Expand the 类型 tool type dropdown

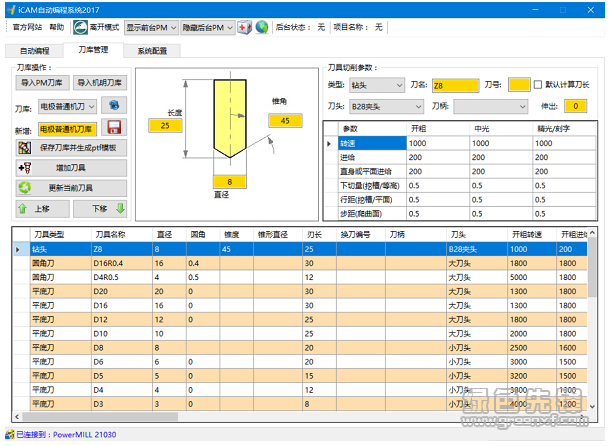377,85
